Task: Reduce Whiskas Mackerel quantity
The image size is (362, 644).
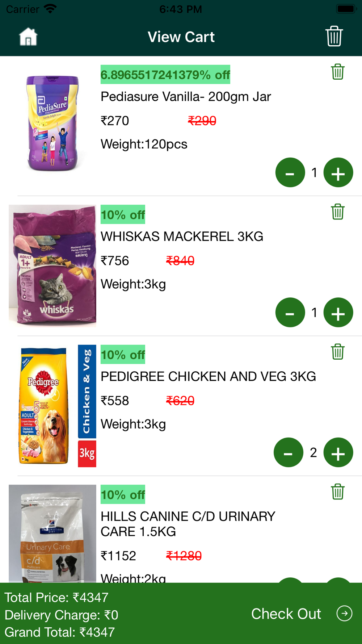Action: click(290, 313)
